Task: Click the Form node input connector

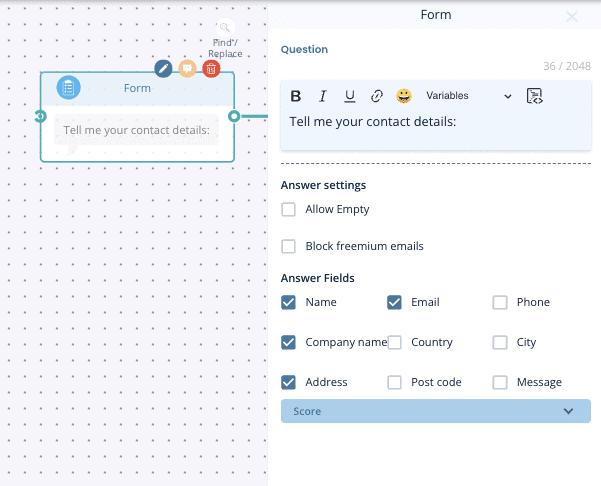Action: coord(40,116)
